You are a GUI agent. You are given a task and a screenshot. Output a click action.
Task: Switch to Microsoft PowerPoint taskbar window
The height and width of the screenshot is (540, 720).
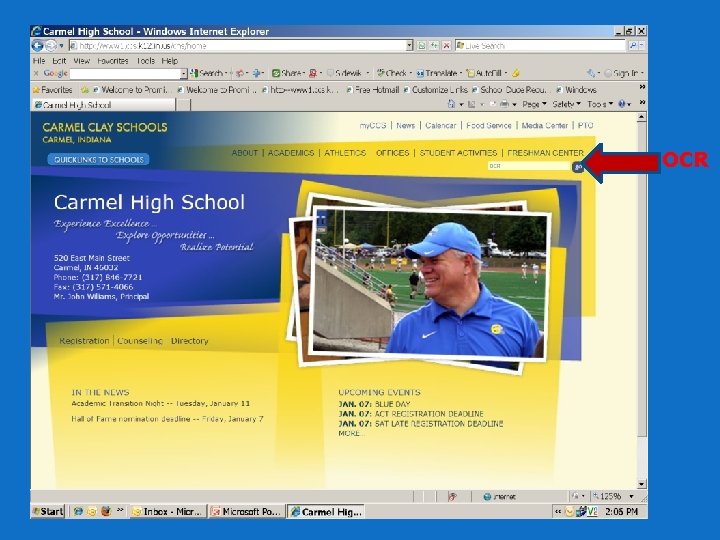pos(247,511)
